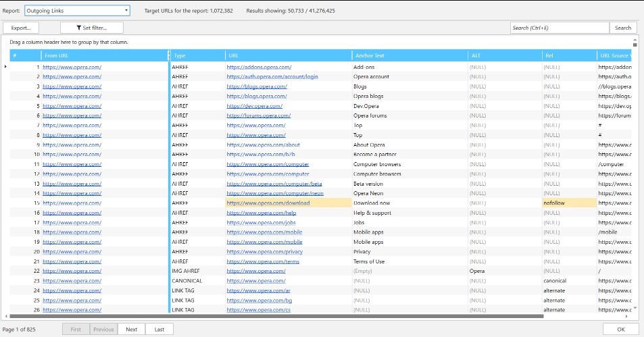Select the Help & support anchor text
This screenshot has height=337, width=644.
point(372,213)
